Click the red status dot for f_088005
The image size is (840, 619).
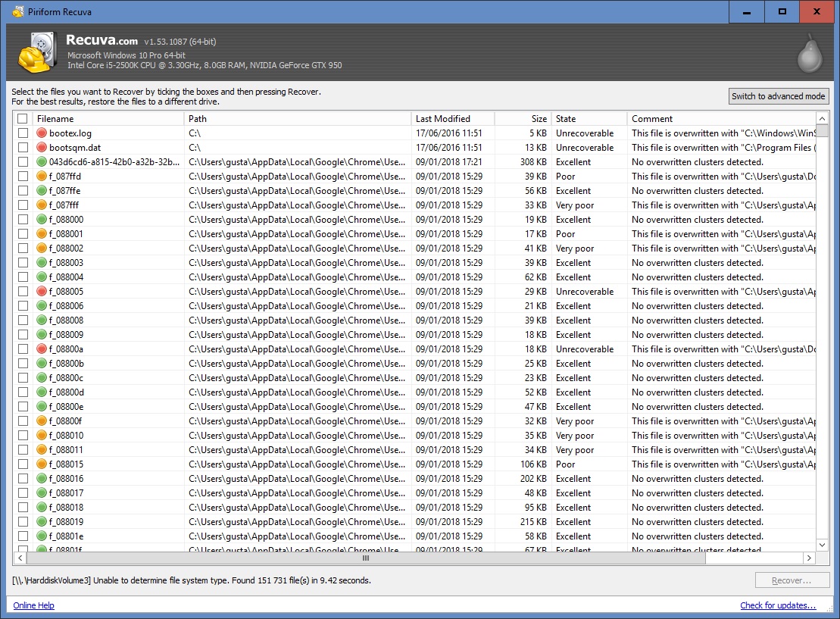click(42, 292)
